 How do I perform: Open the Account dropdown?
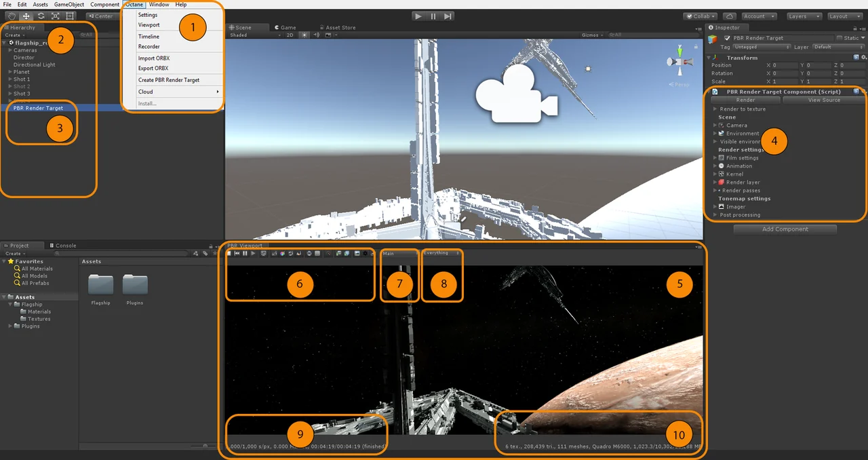coord(759,16)
